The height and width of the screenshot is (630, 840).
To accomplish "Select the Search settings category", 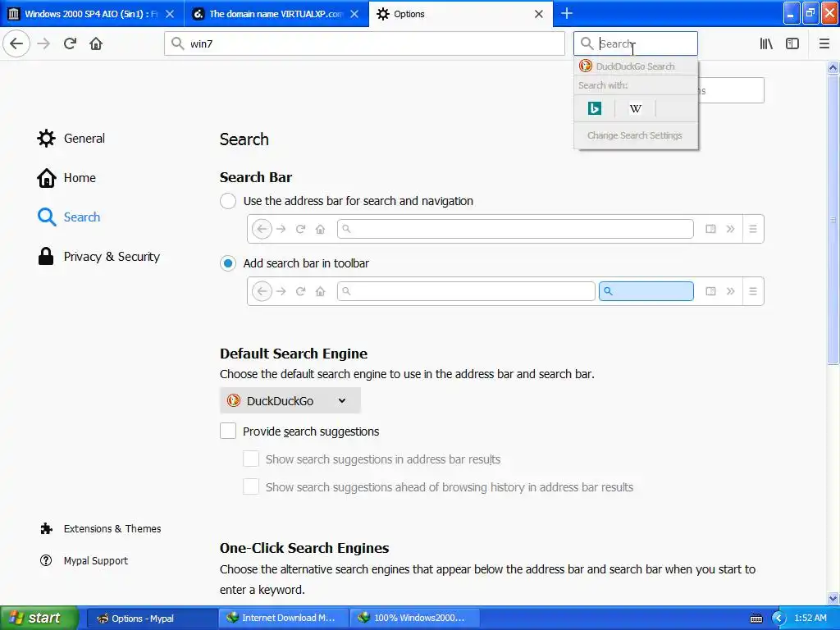I will (69, 217).
